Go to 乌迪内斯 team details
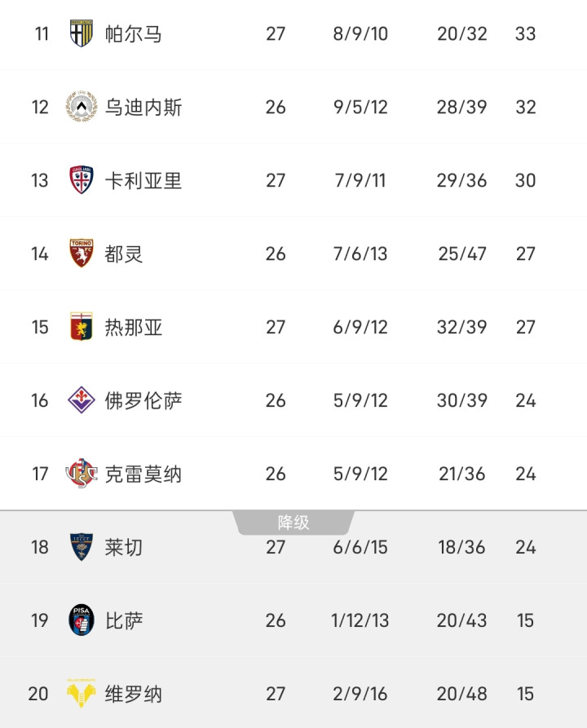 [143, 107]
